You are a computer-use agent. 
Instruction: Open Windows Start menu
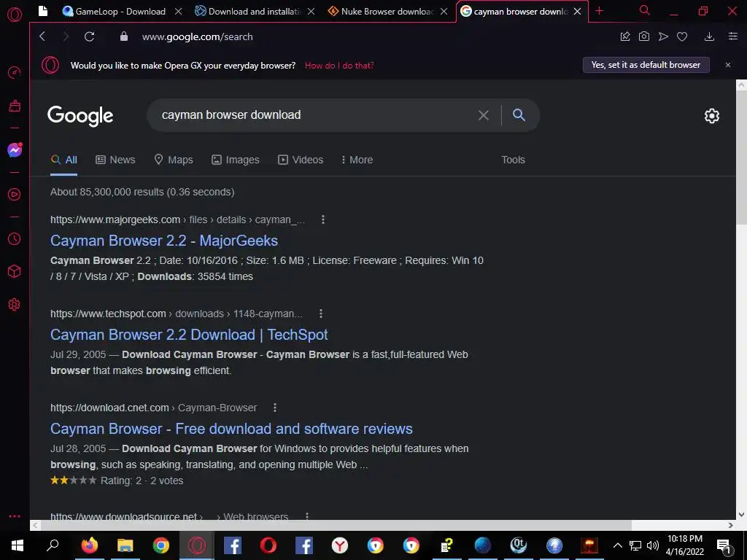(18, 545)
